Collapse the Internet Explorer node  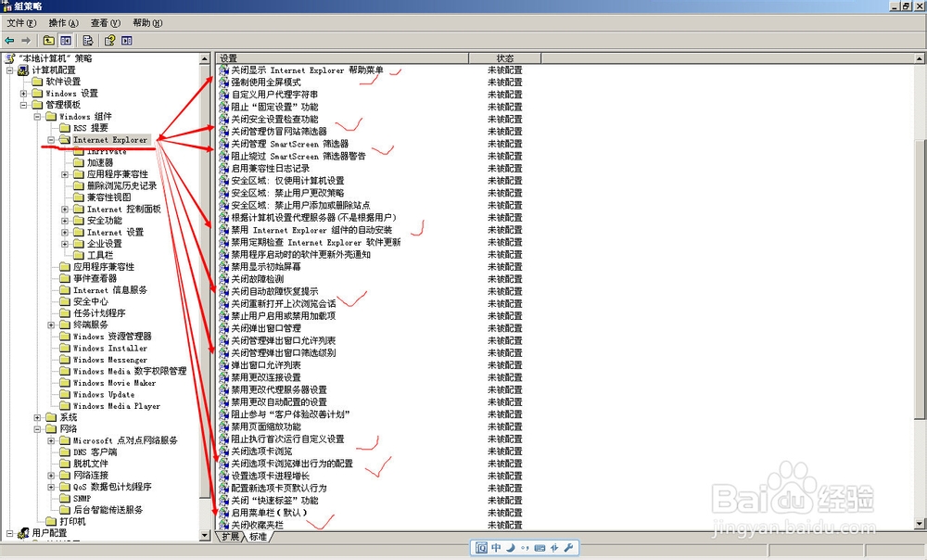pos(51,140)
